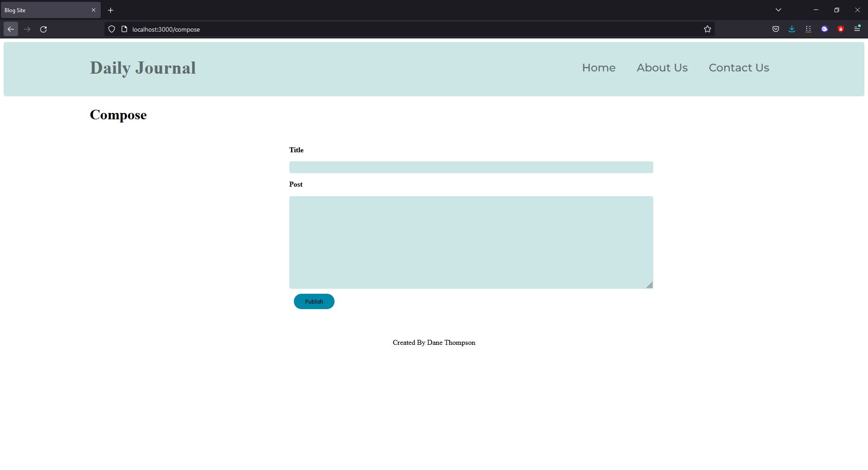Click the Compose heading
Screen dimensions: 868x470
(x=118, y=115)
